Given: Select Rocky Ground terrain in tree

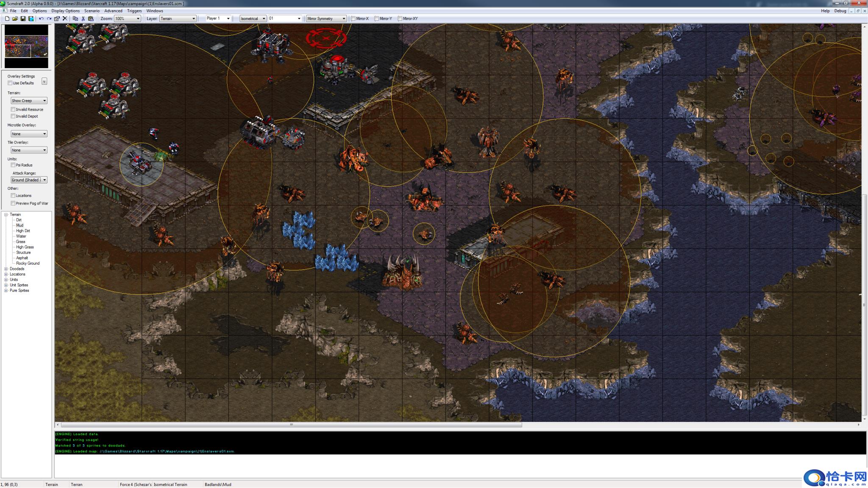Looking at the screenshot, I should click(28, 263).
